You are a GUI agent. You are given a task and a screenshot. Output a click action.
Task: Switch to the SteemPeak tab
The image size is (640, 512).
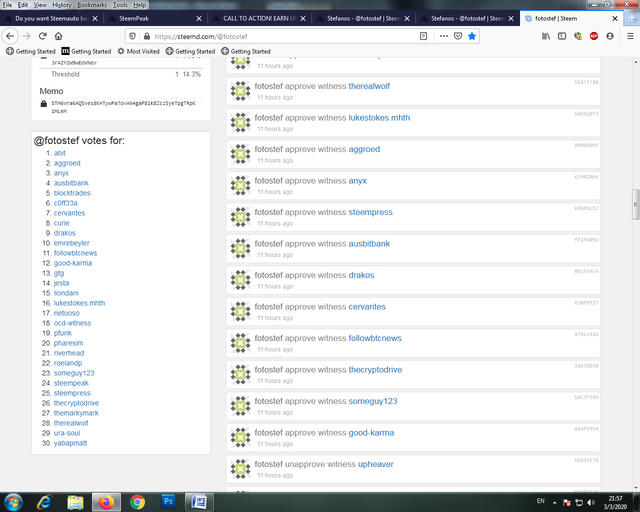pos(154,18)
